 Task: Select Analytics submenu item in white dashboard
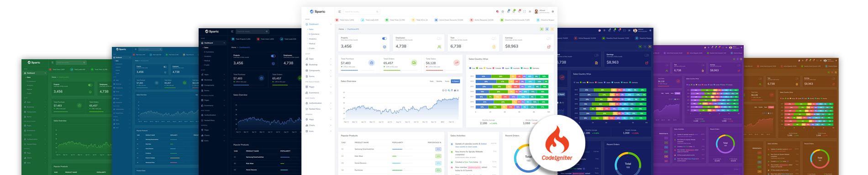[x=312, y=39]
